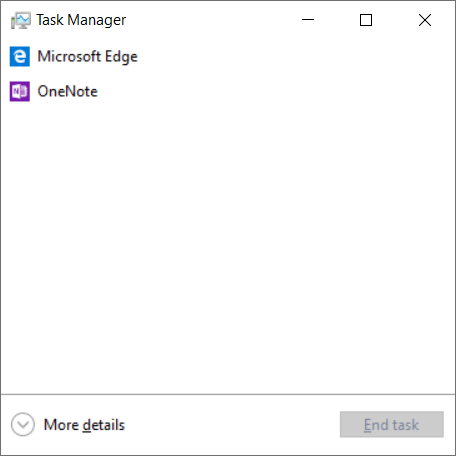The width and height of the screenshot is (456, 456).
Task: Select the blue Microsoft Edge icon
Action: 20,56
